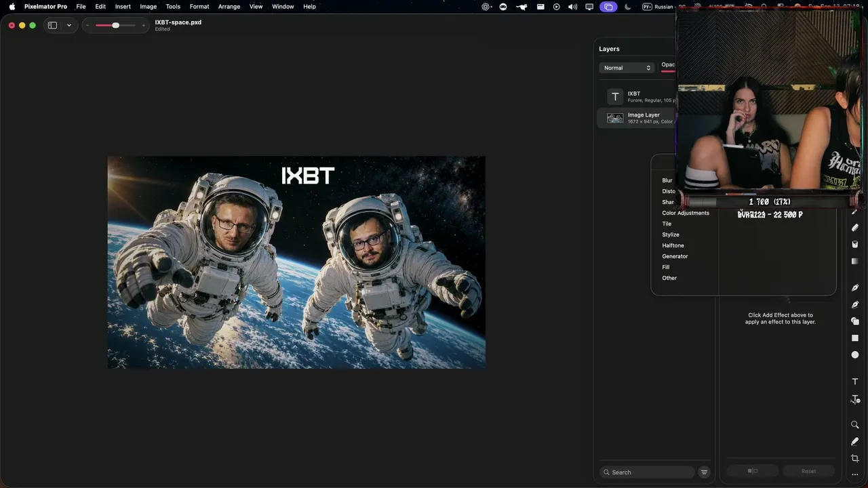
Task: Activate the Ellipse shape tool
Action: click(854, 354)
